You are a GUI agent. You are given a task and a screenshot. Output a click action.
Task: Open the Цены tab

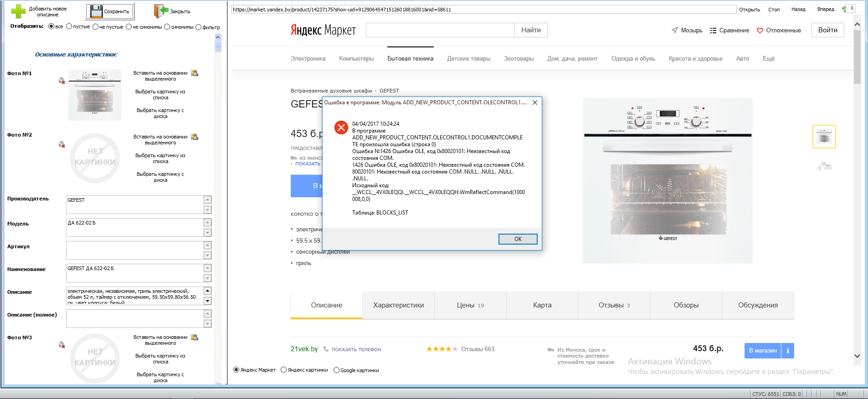point(471,305)
